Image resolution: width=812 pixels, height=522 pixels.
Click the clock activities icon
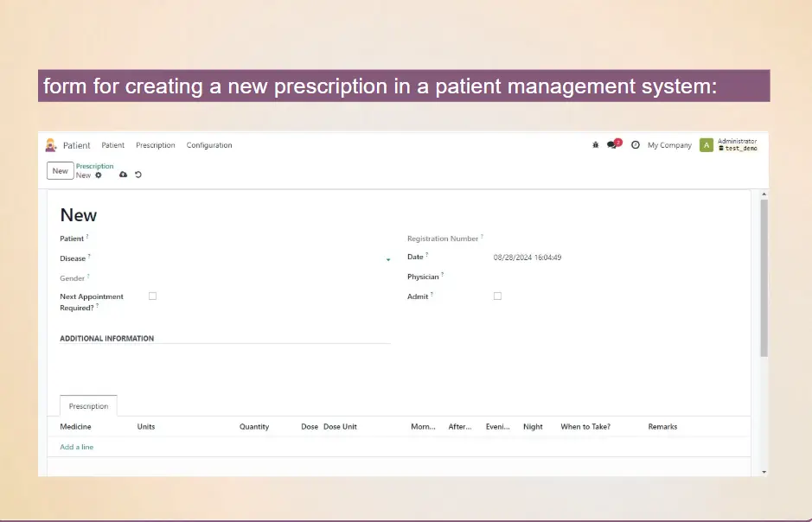[635, 145]
